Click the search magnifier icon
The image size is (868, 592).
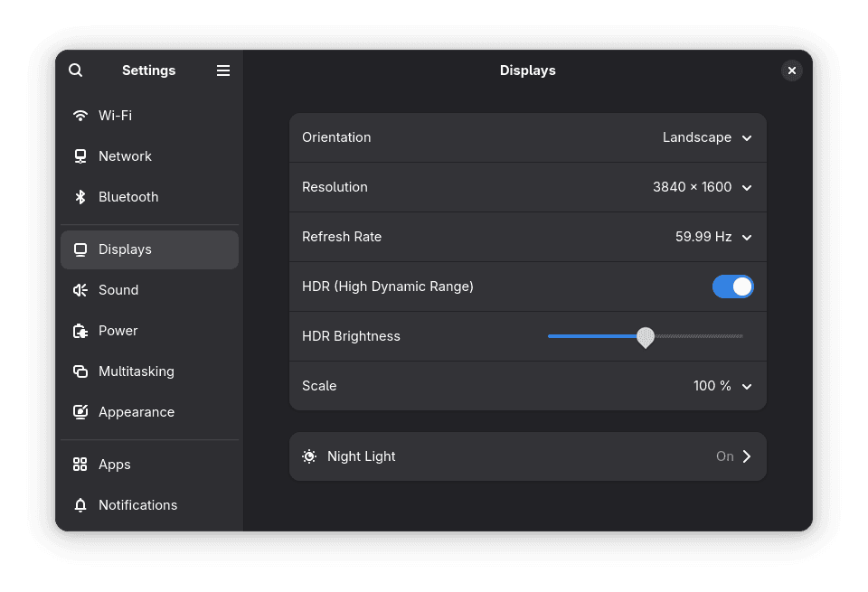click(x=76, y=70)
